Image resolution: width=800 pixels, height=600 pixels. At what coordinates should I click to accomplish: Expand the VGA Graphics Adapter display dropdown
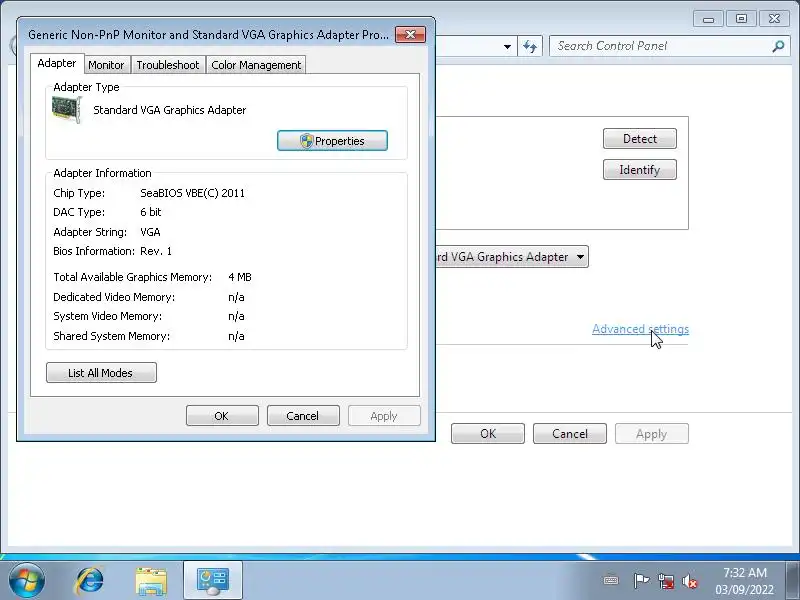click(580, 257)
